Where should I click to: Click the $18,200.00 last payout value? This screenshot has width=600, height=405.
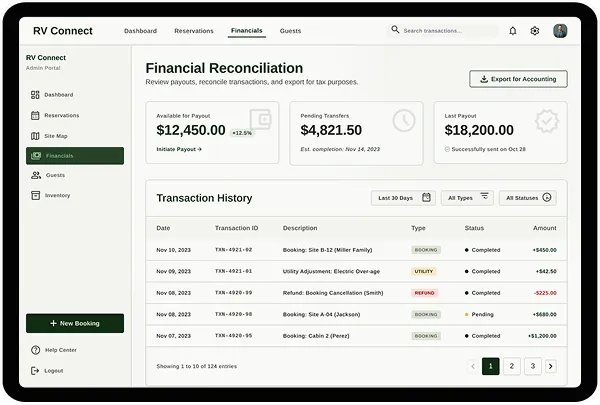[479, 130]
